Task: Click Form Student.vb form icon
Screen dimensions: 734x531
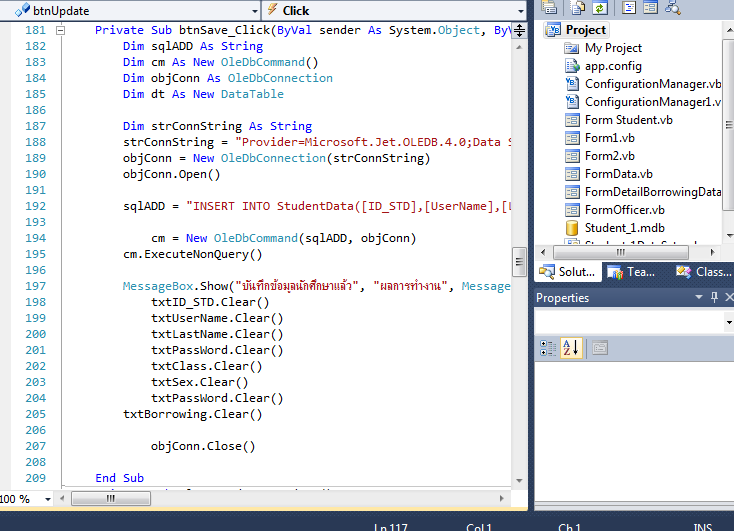Action: (x=572, y=120)
